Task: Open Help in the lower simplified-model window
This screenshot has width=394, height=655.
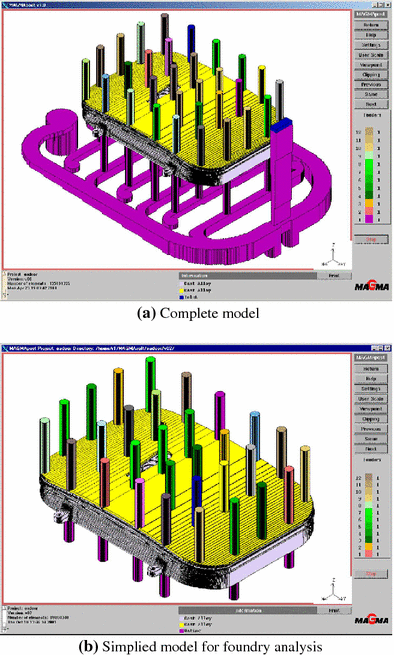Action: (371, 379)
